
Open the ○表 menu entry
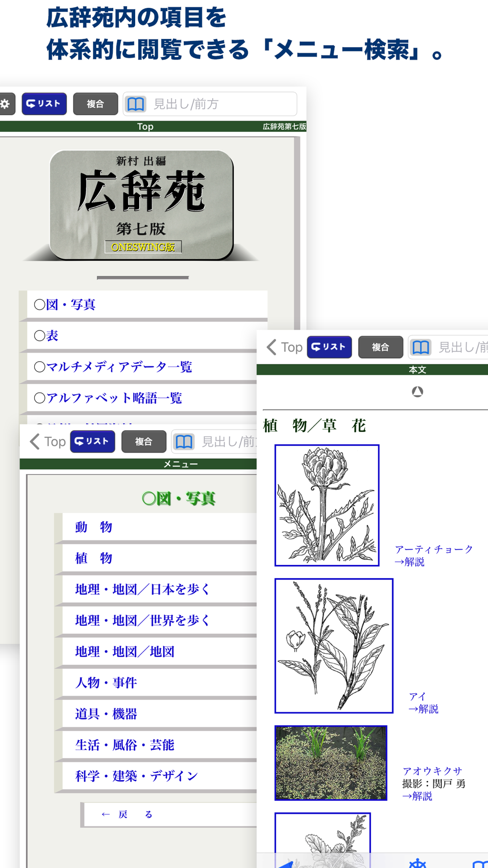[x=147, y=336]
